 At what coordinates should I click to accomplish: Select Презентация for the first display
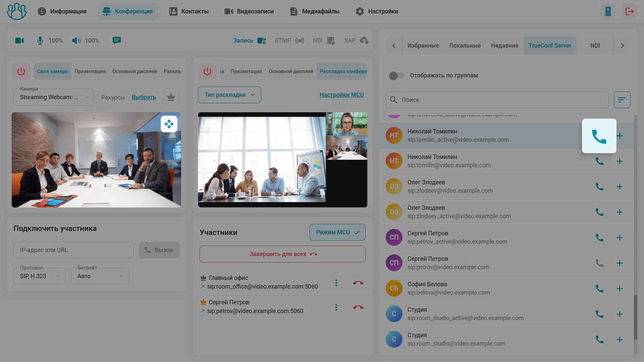(x=90, y=71)
